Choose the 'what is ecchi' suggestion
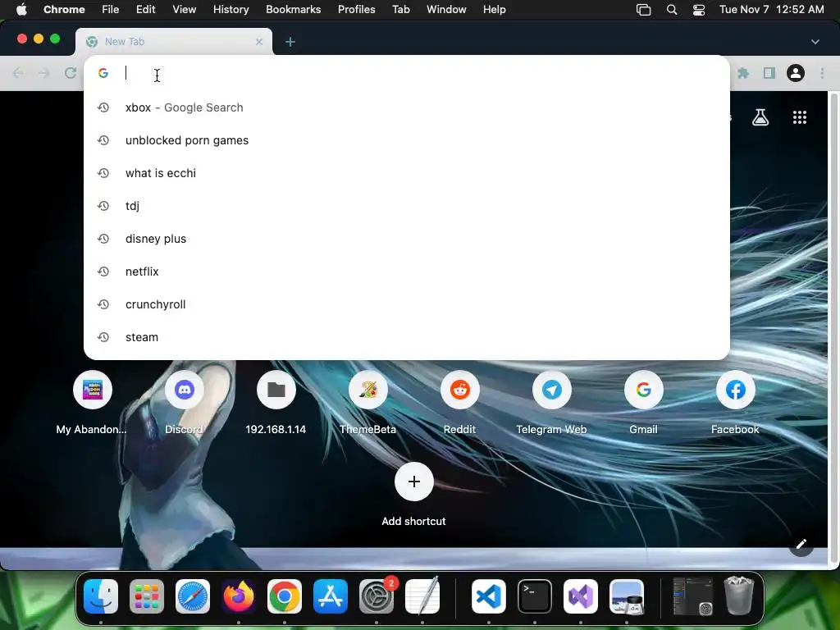840x630 pixels. click(x=407, y=173)
